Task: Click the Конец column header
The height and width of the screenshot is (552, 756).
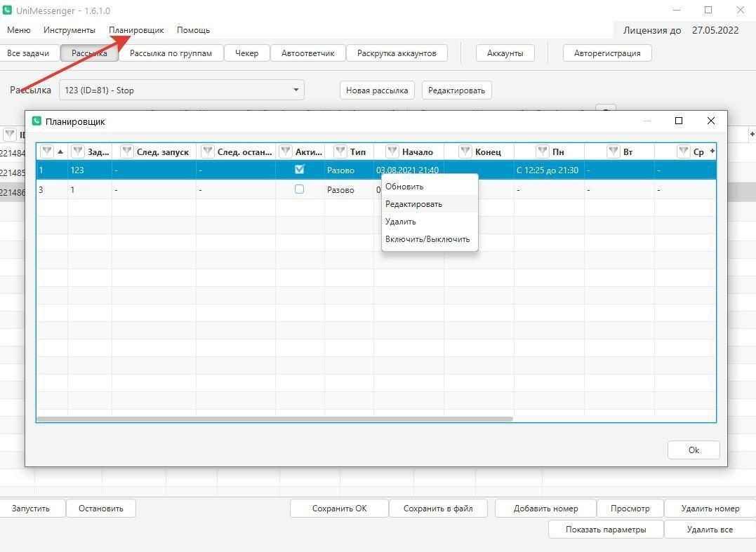Action: pyautogui.click(x=479, y=152)
